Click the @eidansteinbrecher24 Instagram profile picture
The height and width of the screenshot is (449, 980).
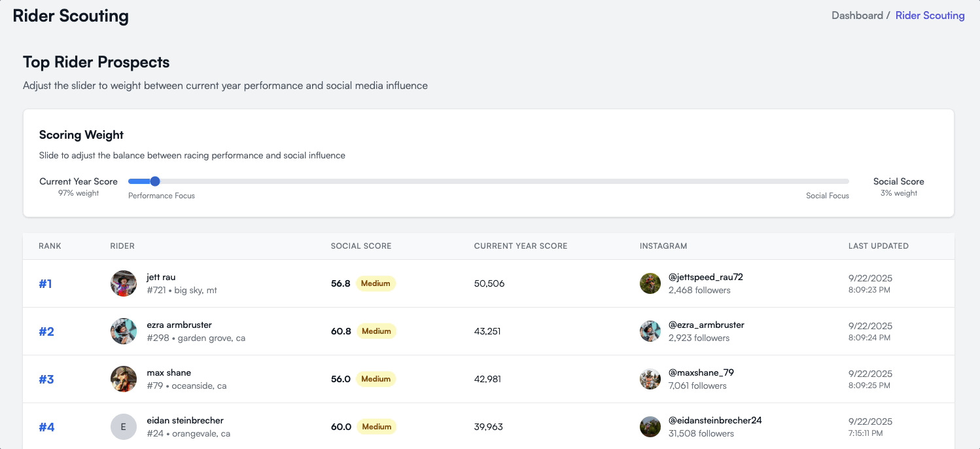click(x=650, y=427)
